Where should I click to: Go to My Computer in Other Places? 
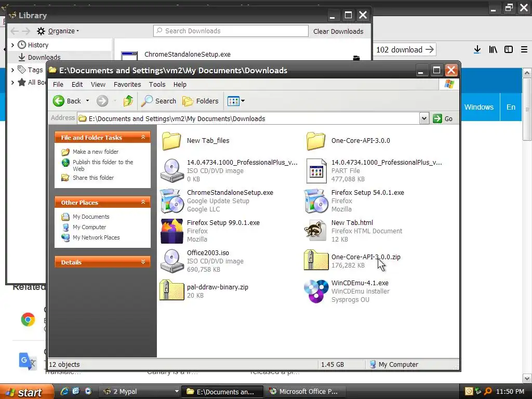coord(89,227)
